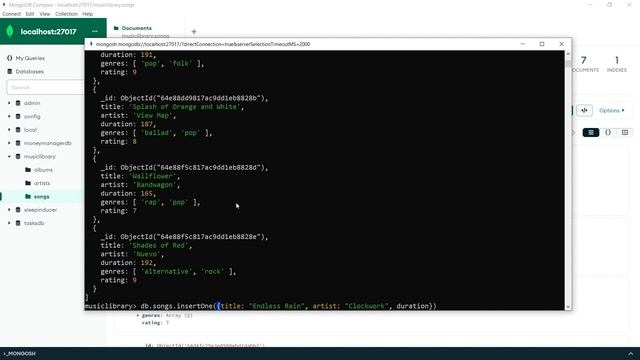Collapse the musiclibrary database
The image size is (640, 360).
[9, 156]
